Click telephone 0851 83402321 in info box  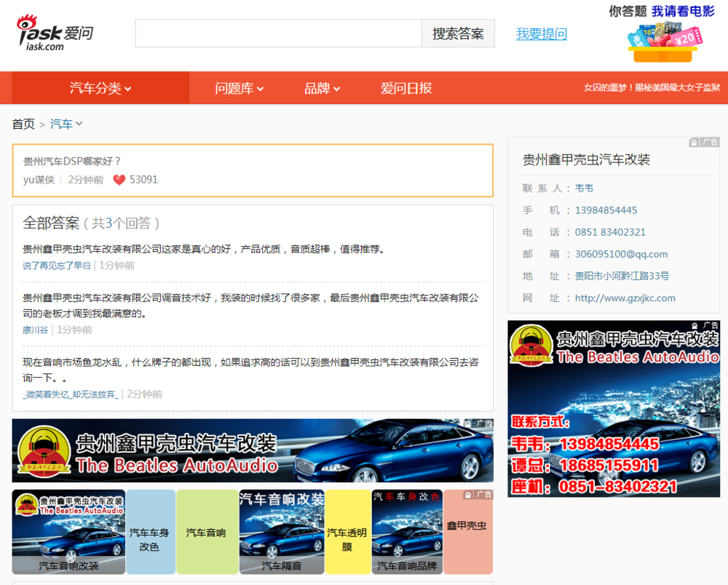pos(610,232)
